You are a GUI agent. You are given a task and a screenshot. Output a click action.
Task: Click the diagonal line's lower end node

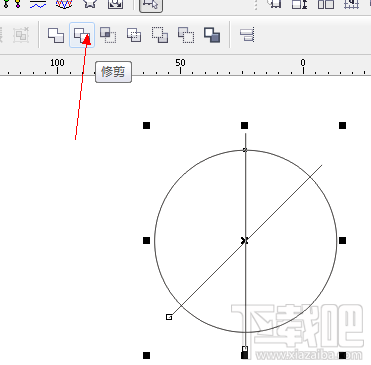(x=169, y=317)
